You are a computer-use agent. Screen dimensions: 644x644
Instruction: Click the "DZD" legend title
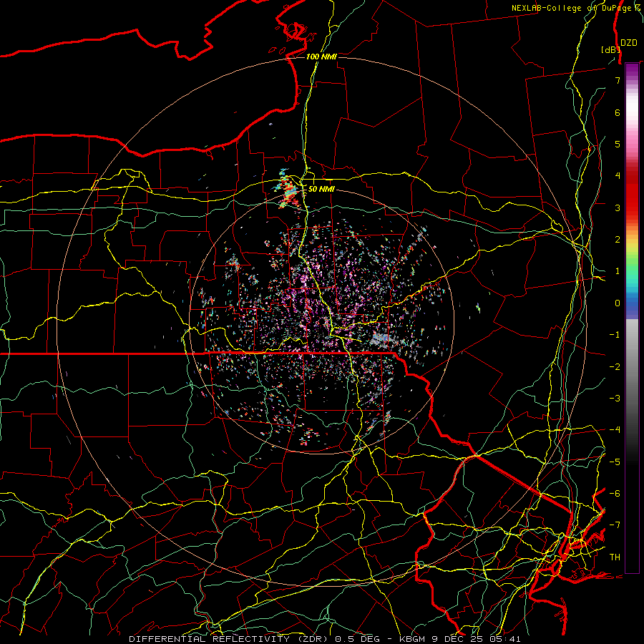(629, 43)
